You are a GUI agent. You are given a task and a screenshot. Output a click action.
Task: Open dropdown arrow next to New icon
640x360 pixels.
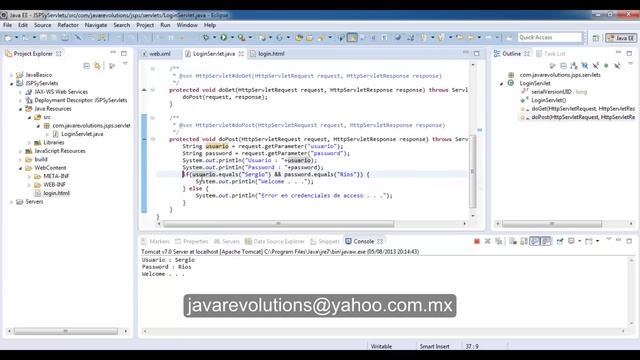tap(16, 38)
